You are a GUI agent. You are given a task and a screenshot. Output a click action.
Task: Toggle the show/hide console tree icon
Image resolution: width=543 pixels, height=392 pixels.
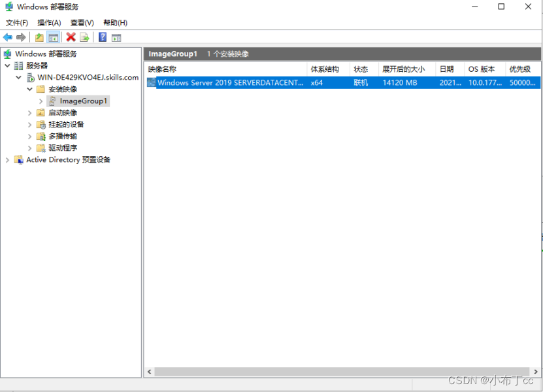54,37
